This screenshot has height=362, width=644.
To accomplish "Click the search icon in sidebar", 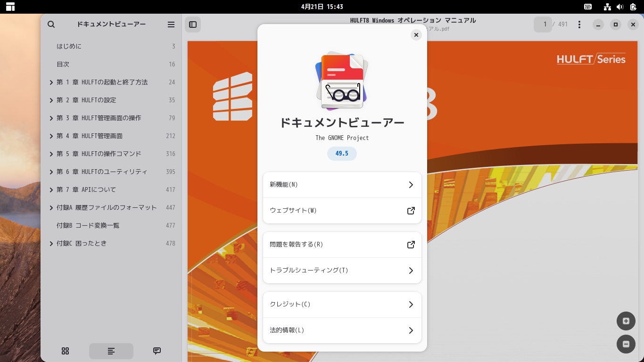I will coord(51,25).
